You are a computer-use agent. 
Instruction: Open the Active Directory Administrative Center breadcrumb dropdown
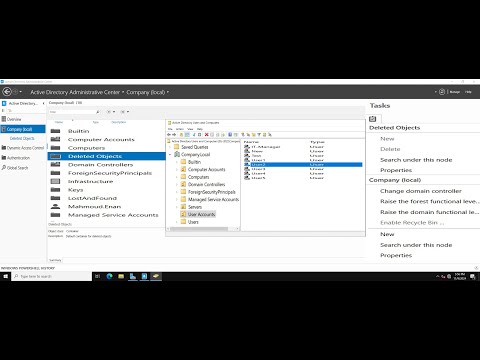coord(123,92)
